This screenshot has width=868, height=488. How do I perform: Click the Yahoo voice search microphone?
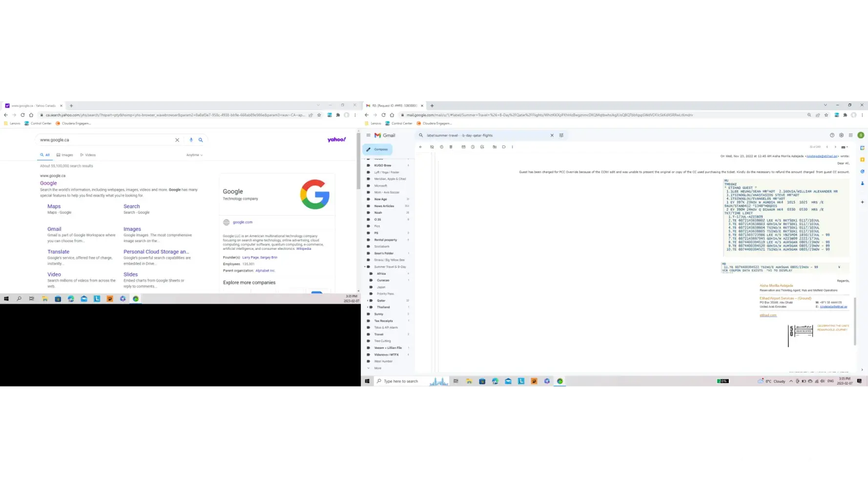[x=191, y=140]
